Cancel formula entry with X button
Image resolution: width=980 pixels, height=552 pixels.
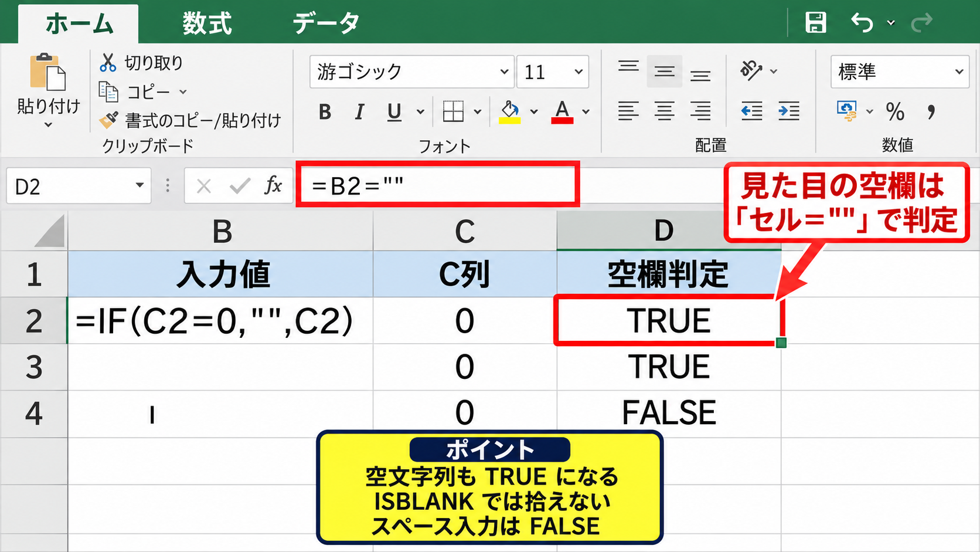pos(204,186)
